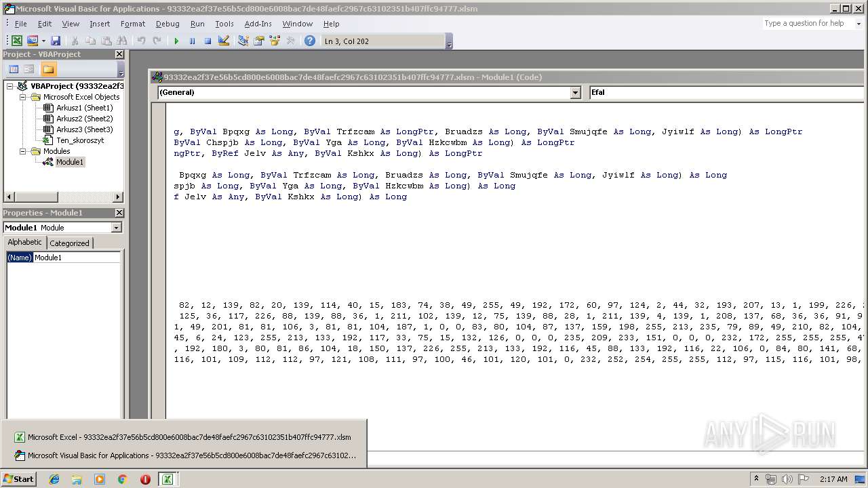Open the Object Browser toolbar icon
868x488 pixels.
click(275, 41)
